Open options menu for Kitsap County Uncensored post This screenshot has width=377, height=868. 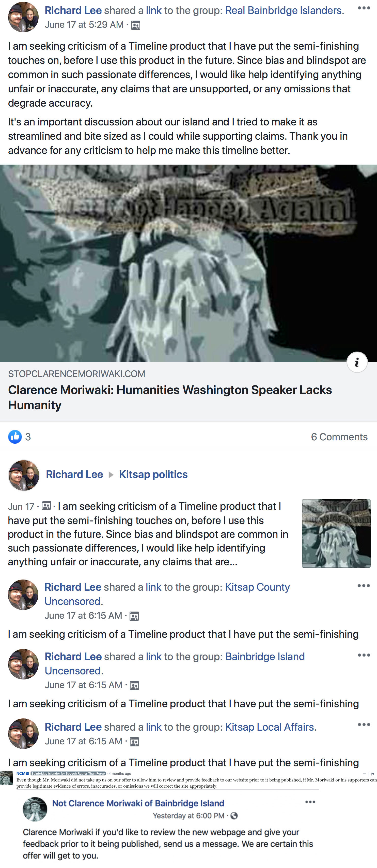(x=364, y=586)
